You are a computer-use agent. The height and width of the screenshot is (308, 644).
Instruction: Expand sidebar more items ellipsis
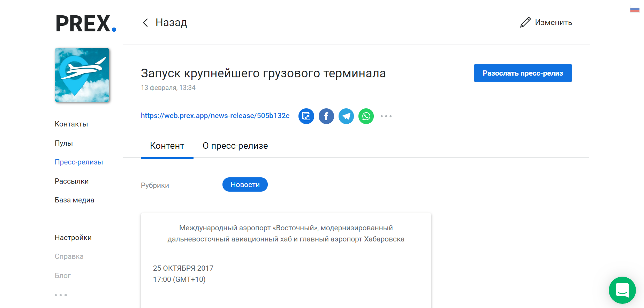[x=61, y=295]
